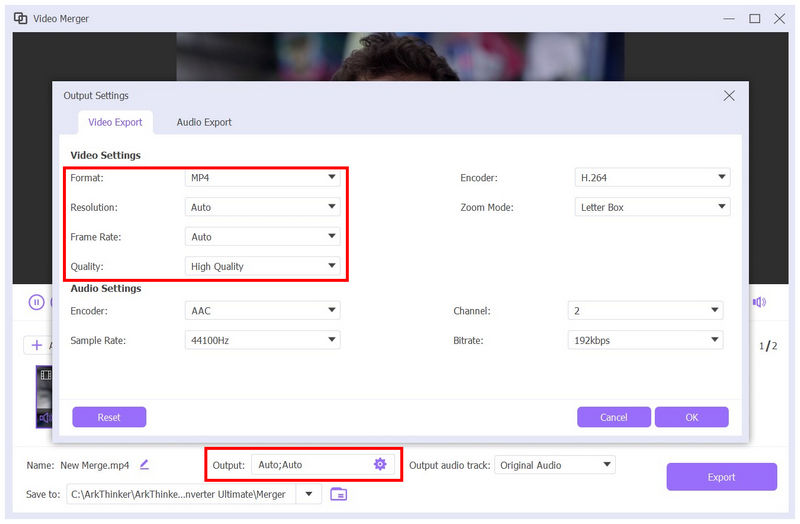Image resolution: width=800 pixels, height=524 pixels.
Task: Add a clip with plus button
Action: pos(37,345)
